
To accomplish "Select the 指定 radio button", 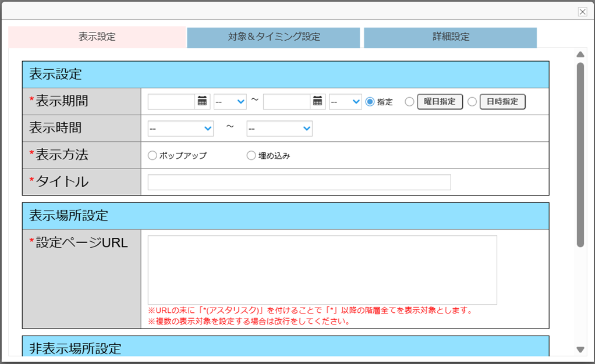I will click(370, 102).
